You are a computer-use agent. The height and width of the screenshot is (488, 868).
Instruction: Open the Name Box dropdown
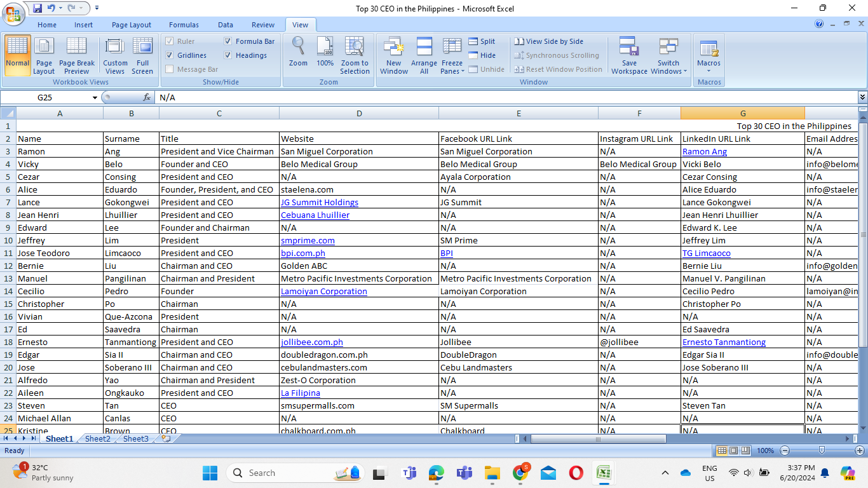95,98
